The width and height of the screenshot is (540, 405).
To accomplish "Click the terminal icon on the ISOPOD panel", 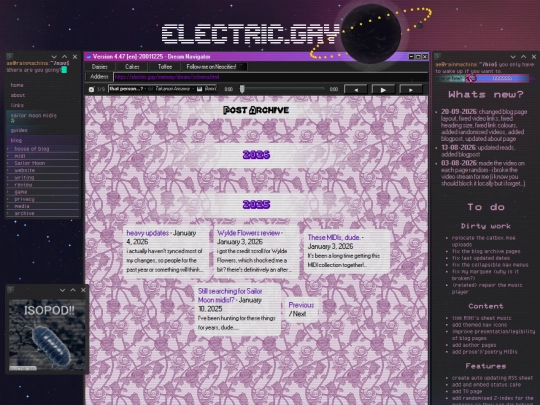I will pos(10,290).
